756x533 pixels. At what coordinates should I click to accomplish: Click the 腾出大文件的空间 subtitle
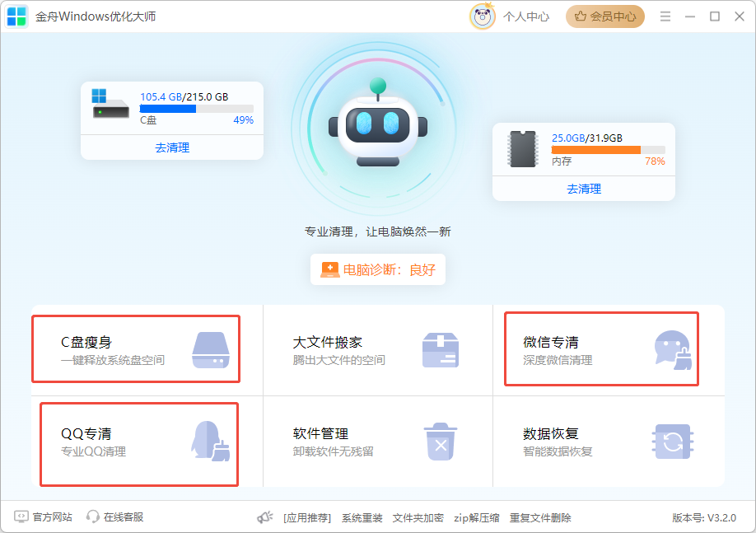[x=339, y=360]
